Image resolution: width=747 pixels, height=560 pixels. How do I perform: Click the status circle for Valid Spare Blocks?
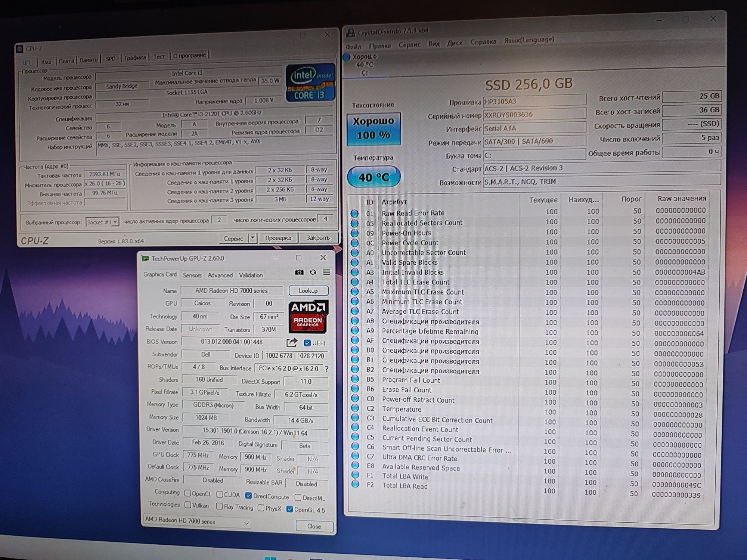coord(354,262)
